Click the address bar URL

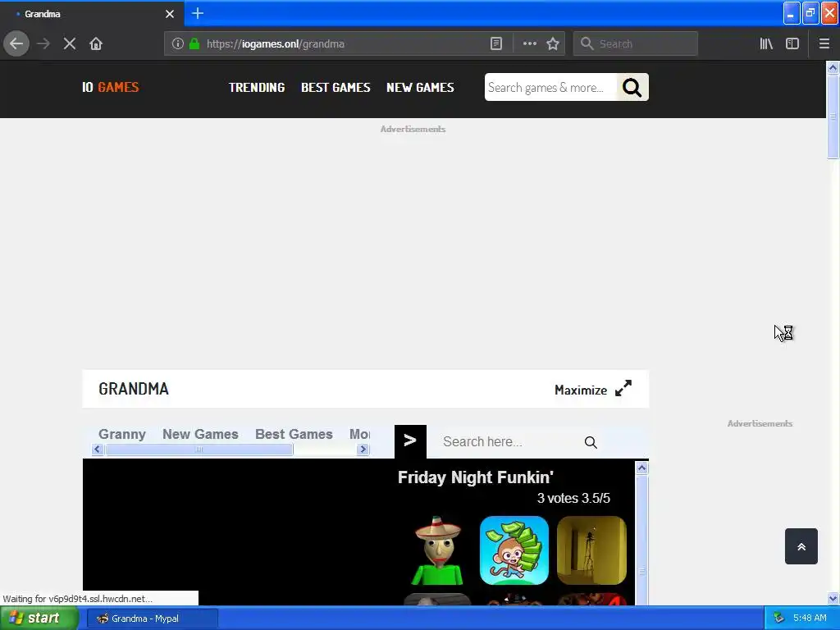tap(276, 44)
